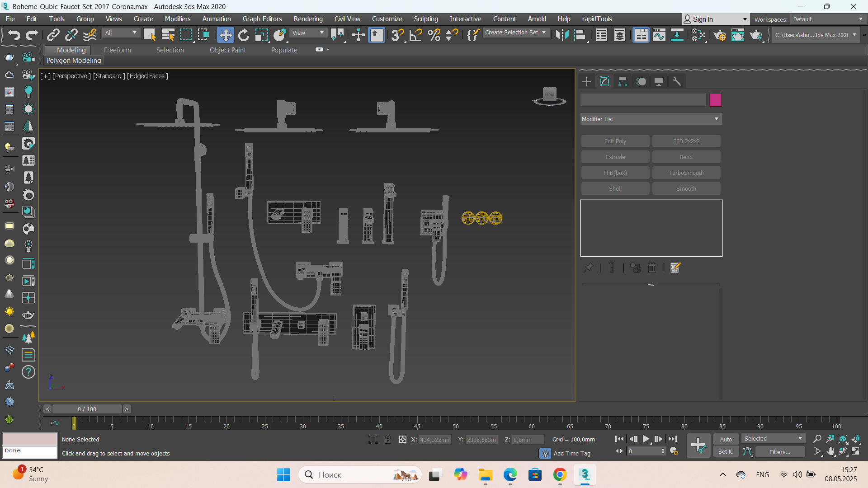The image size is (868, 488).
Task: Expand the ribbon options arrow
Action: [x=328, y=50]
